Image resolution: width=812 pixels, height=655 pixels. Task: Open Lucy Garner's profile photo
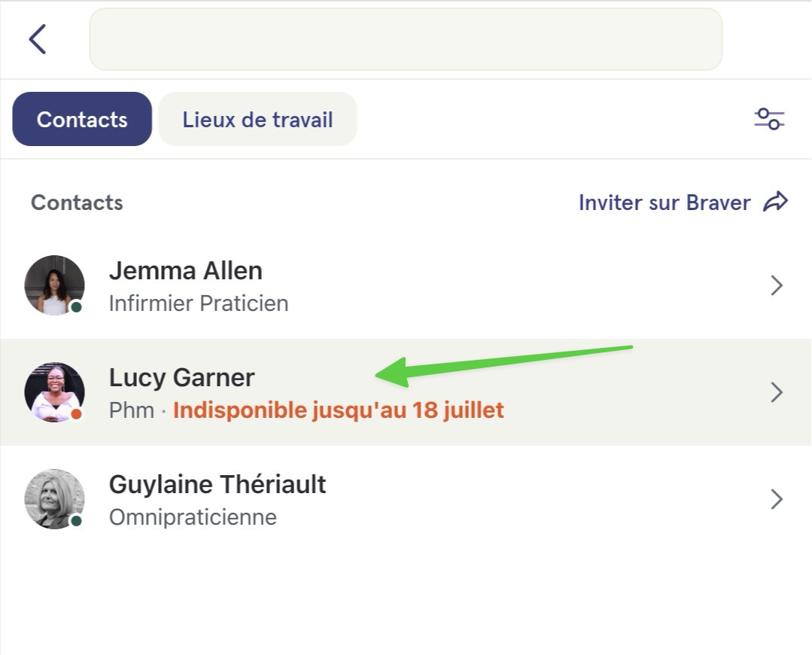click(54, 391)
